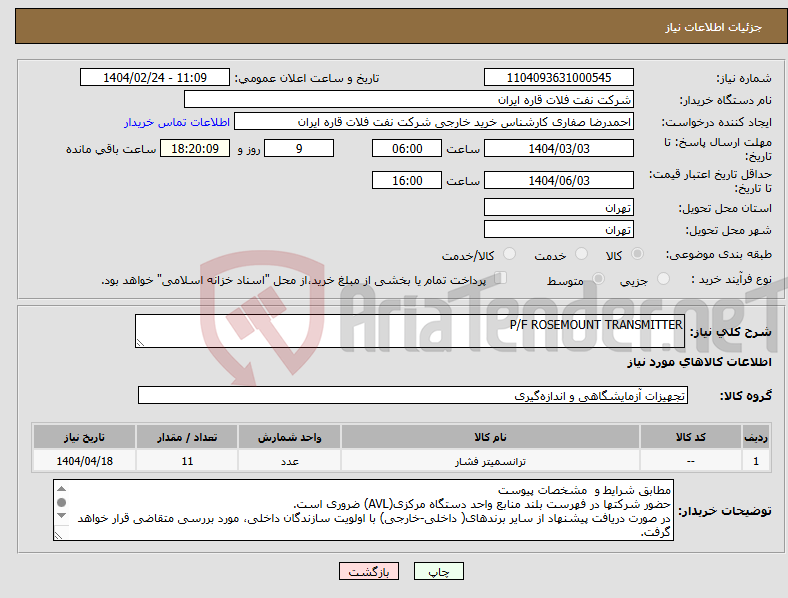The width and height of the screenshot is (788, 598).
Task: Click the resize grip of description box
Action: click(x=140, y=343)
